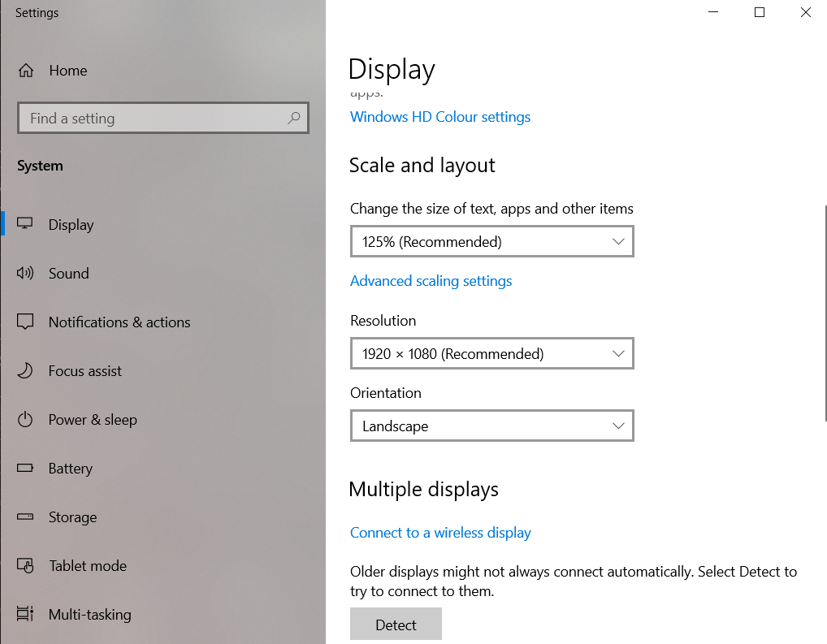Image resolution: width=827 pixels, height=644 pixels.
Task: Click the 'Display' page title
Action: pos(392,69)
